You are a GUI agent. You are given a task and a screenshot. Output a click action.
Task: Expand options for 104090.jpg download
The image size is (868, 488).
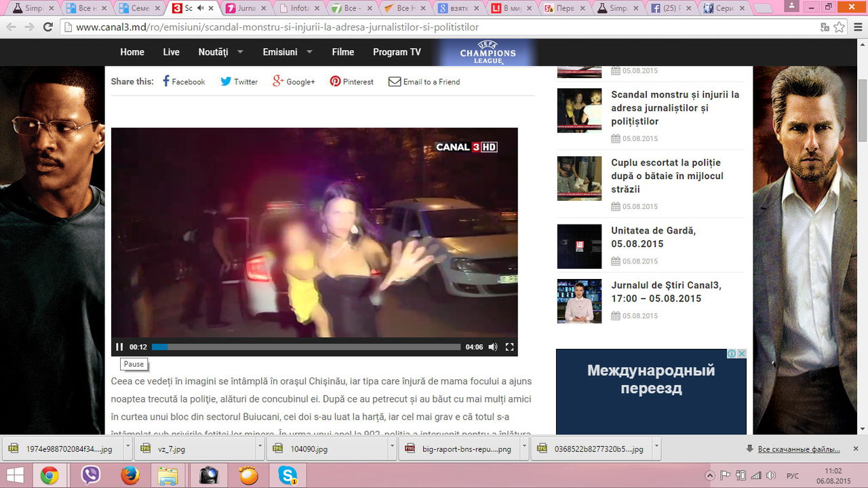pyautogui.click(x=393, y=449)
